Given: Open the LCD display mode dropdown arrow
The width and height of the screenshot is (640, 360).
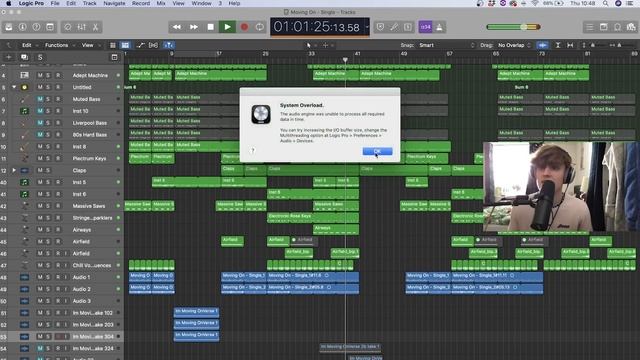Looking at the screenshot, I should click(x=367, y=27).
